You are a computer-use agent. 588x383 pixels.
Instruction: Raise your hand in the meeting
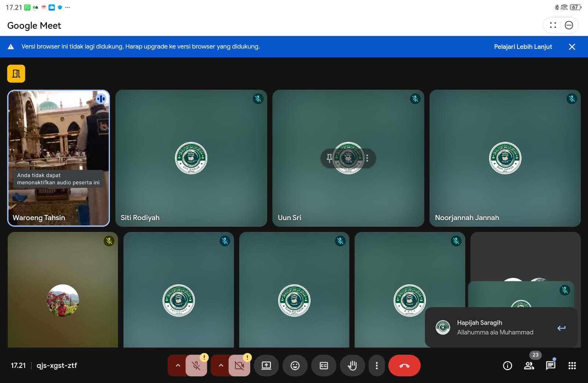coord(352,365)
